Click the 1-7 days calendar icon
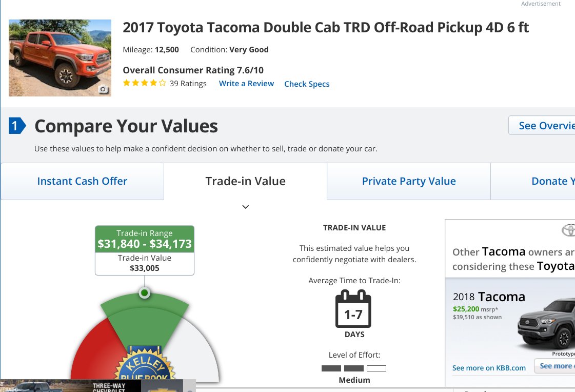 353,309
